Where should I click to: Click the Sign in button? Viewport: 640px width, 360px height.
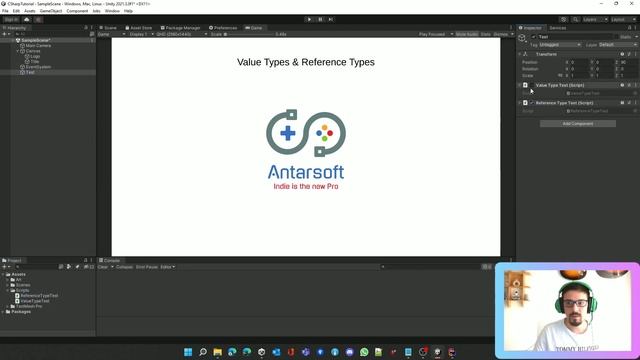(11, 20)
